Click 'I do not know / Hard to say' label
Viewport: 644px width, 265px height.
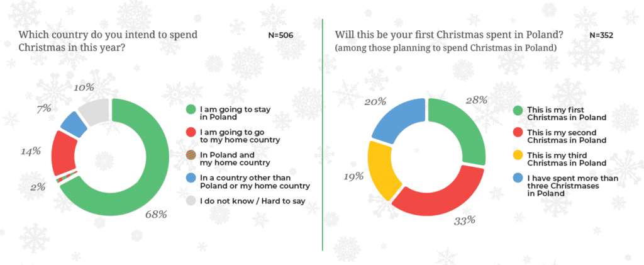[253, 201]
